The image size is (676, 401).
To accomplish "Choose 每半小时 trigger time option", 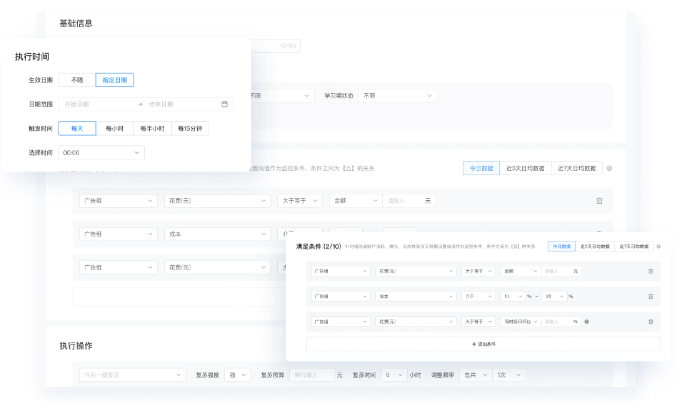I will tap(152, 128).
